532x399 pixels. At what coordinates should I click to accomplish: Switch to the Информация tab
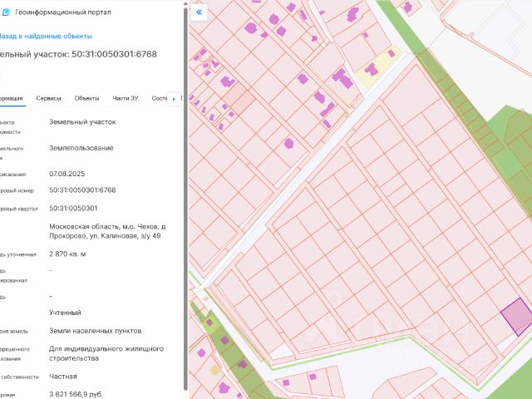(x=12, y=98)
